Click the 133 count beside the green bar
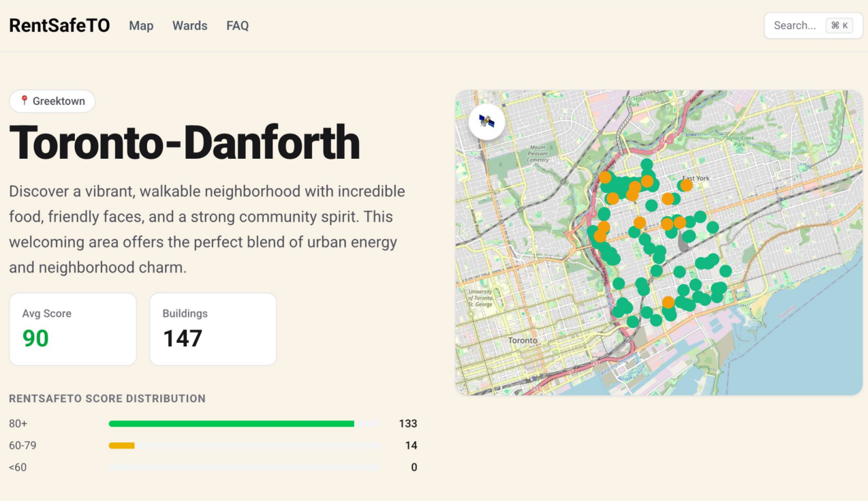 (x=408, y=423)
